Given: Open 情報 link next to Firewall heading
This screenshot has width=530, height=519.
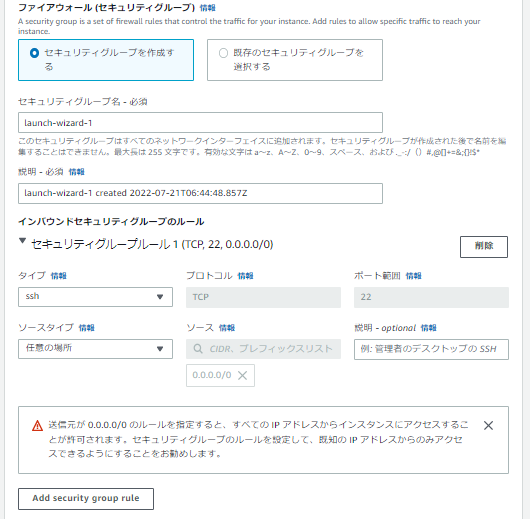Looking at the screenshot, I should tap(207, 8).
